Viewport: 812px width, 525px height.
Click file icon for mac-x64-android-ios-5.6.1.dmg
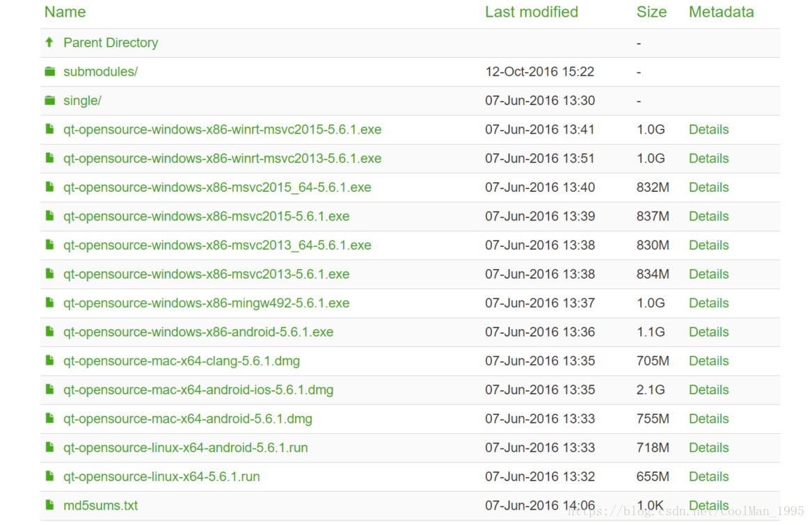click(x=49, y=390)
